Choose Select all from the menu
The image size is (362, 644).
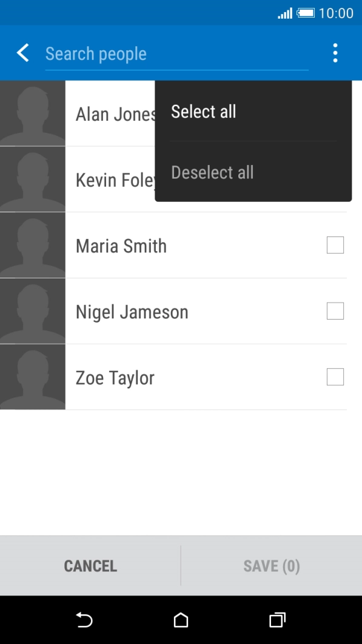click(203, 112)
